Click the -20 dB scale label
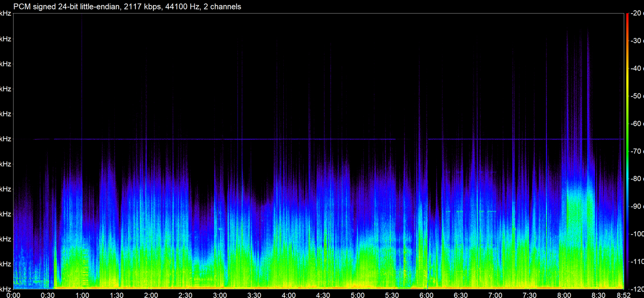Image resolution: width=644 pixels, height=298 pixels. [x=637, y=13]
